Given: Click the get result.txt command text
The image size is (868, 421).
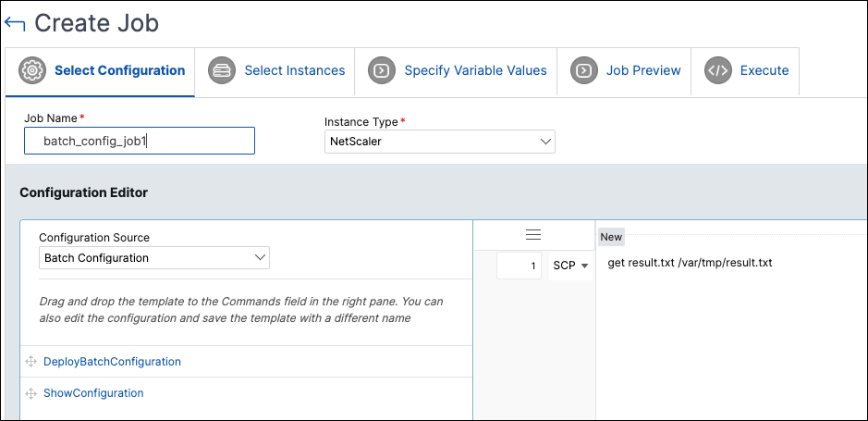Looking at the screenshot, I should click(x=690, y=263).
